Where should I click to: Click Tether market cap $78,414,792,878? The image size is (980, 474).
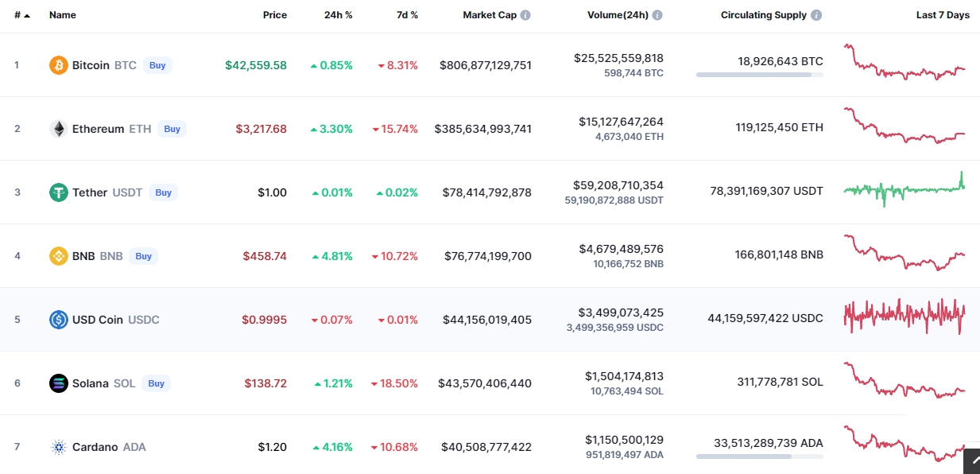tap(487, 192)
